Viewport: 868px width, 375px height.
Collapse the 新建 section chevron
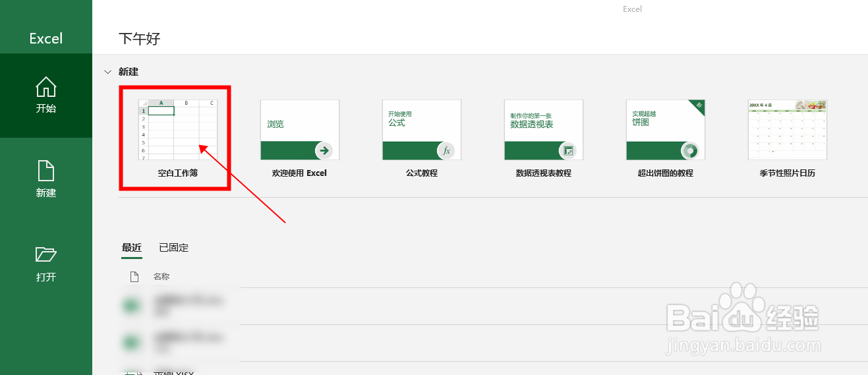107,72
